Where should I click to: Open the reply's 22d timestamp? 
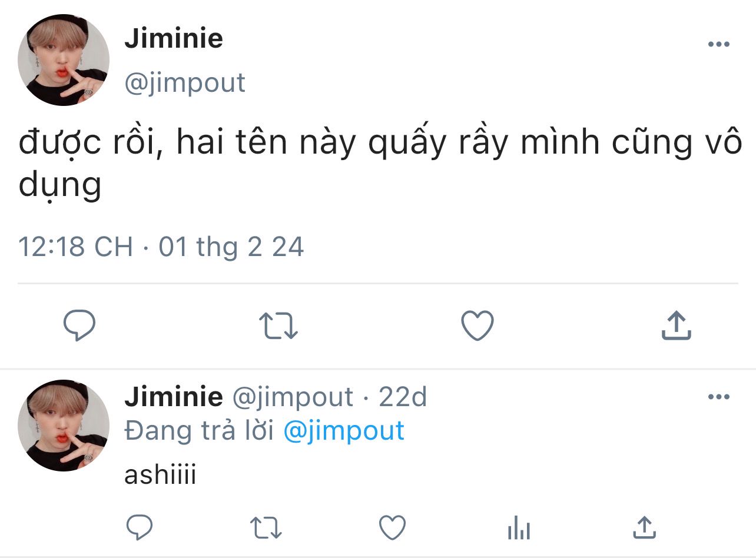[x=403, y=397]
